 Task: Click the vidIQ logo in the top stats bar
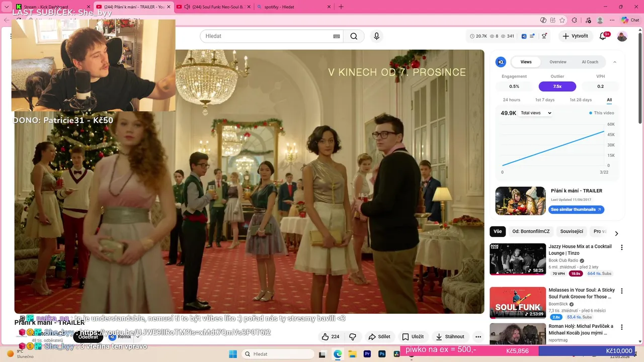click(524, 36)
